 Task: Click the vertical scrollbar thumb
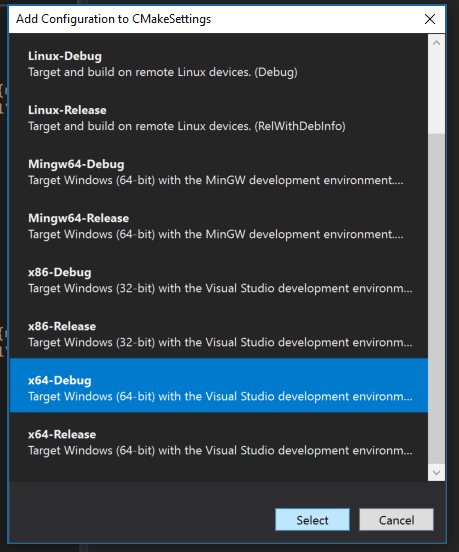tap(436, 299)
